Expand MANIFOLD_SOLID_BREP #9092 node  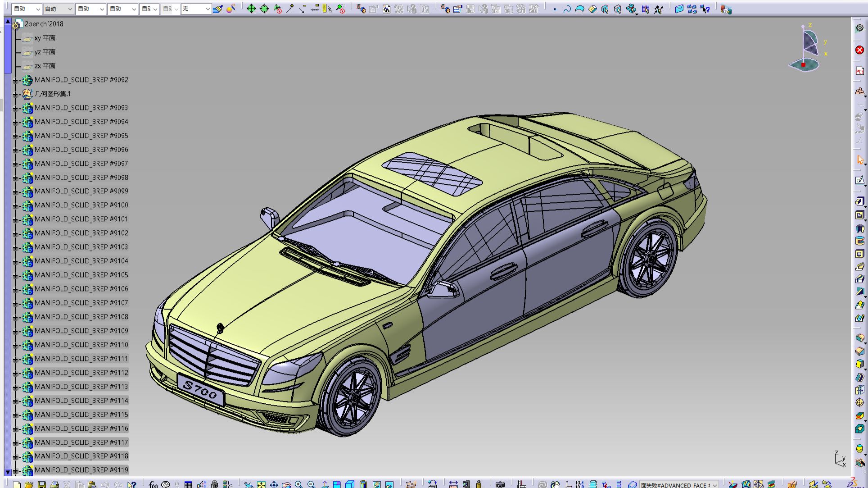pos(16,80)
